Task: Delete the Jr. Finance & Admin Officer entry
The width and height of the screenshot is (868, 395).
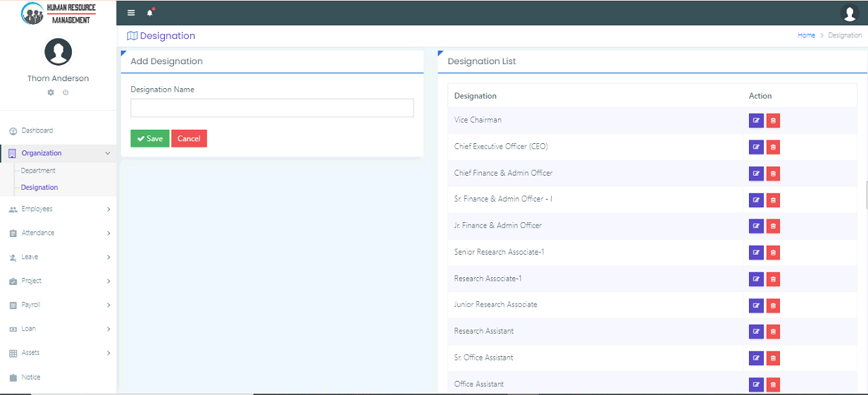Action: (773, 226)
